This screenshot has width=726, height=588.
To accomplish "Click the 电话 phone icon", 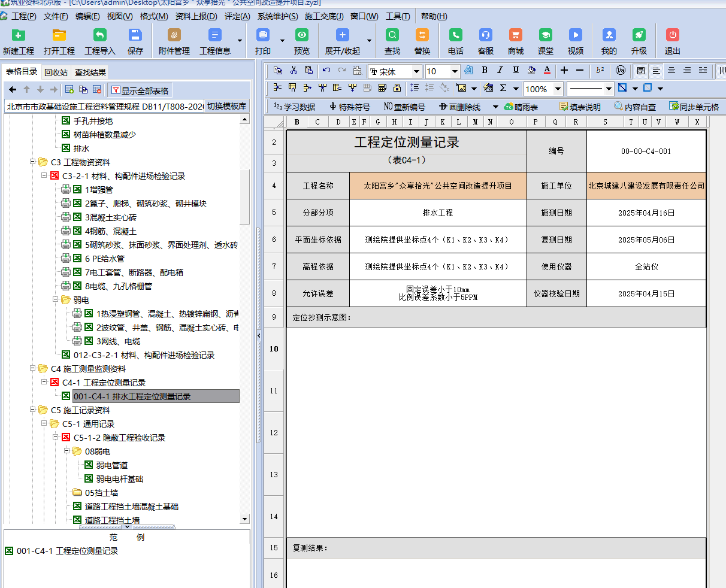I will (455, 35).
